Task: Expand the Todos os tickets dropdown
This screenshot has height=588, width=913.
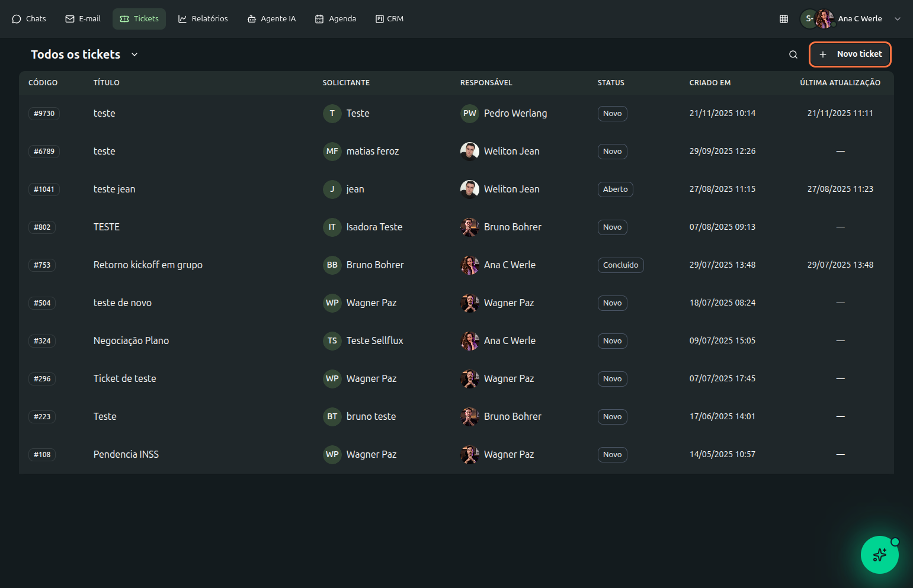Action: [134, 54]
